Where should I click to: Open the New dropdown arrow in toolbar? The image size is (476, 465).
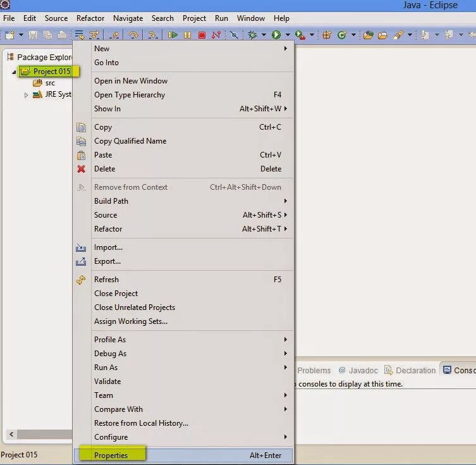pos(21,35)
